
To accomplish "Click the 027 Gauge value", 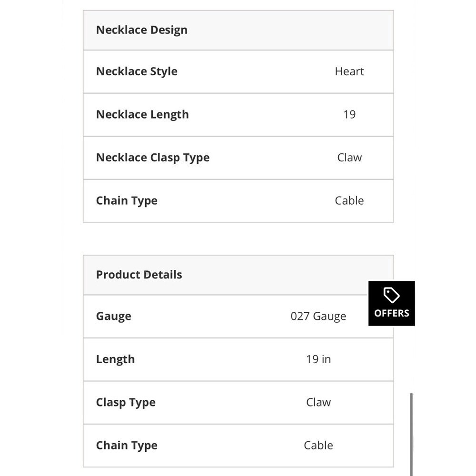I will [318, 317].
